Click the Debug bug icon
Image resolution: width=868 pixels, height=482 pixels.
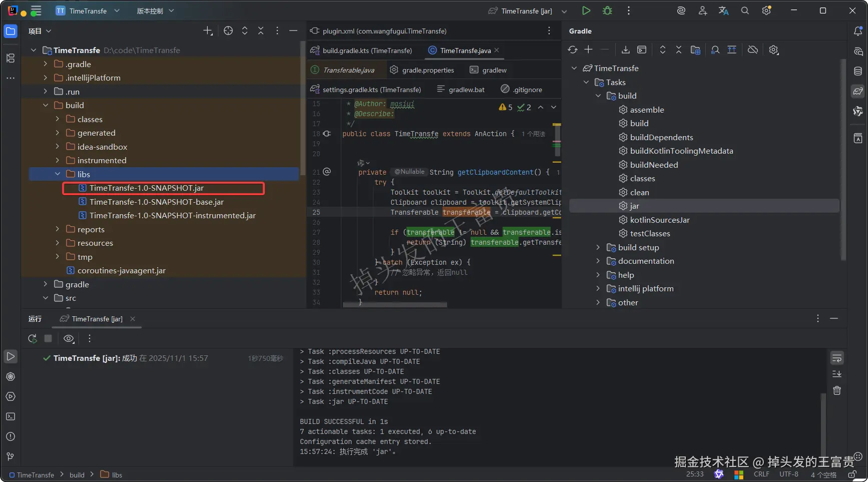point(607,11)
